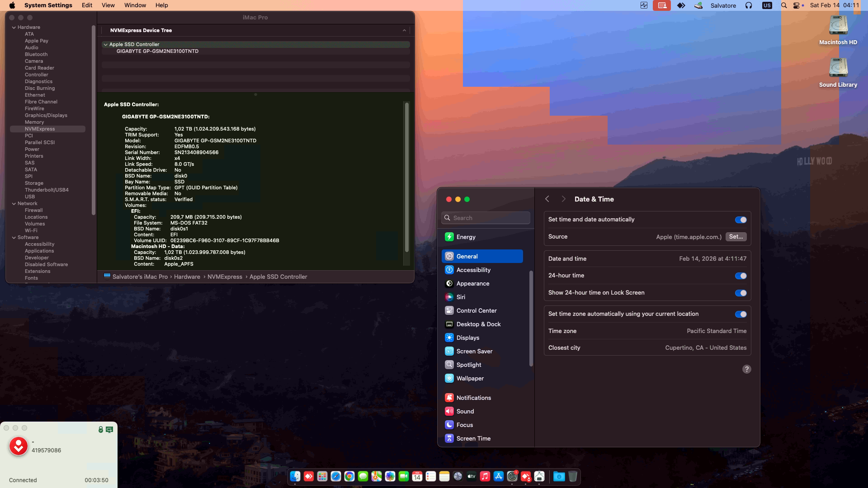
Task: Select the Macintosh HD desktop drive icon
Action: (x=838, y=26)
